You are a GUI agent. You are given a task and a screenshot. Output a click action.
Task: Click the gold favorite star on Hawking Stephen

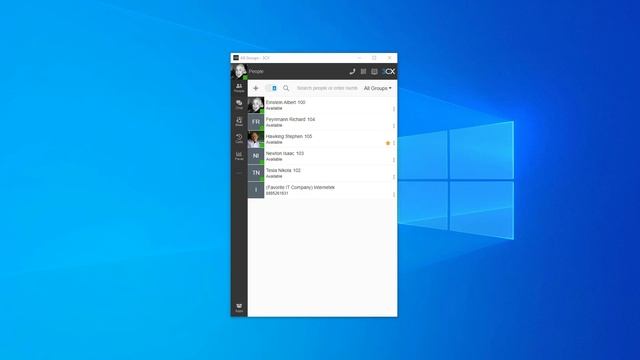(388, 143)
